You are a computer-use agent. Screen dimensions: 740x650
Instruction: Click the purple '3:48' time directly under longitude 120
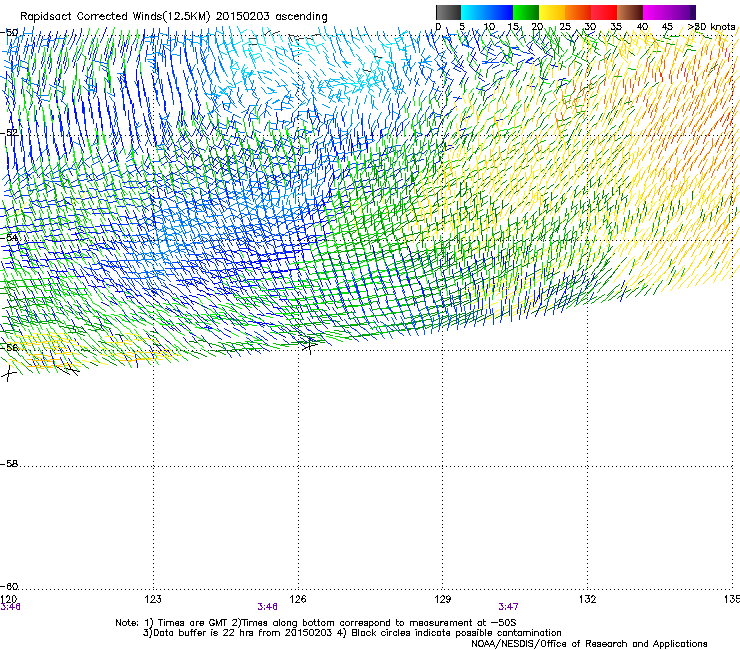tap(10, 607)
